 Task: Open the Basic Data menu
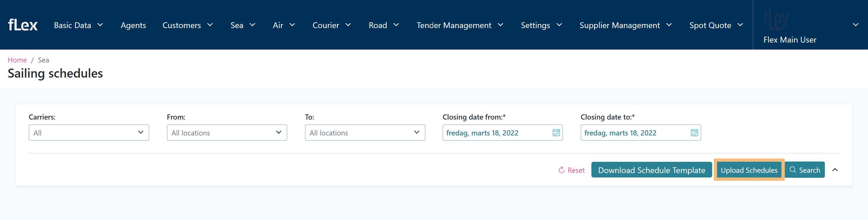tap(78, 25)
